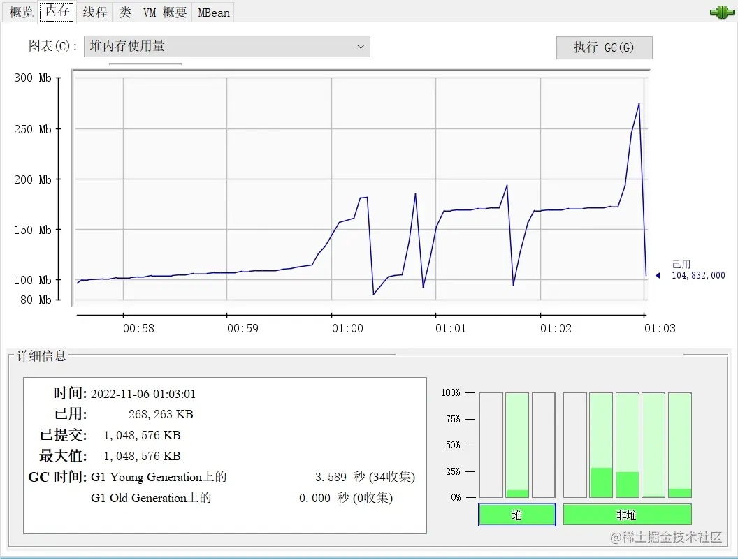
Task: Click the 268,263 KB used value
Action: 161,414
